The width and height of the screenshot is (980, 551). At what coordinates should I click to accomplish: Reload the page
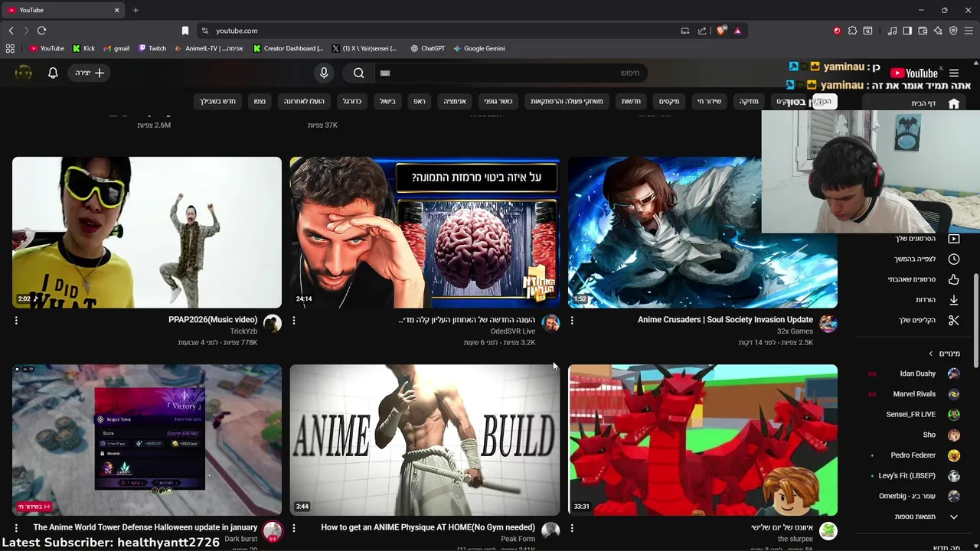pyautogui.click(x=41, y=31)
